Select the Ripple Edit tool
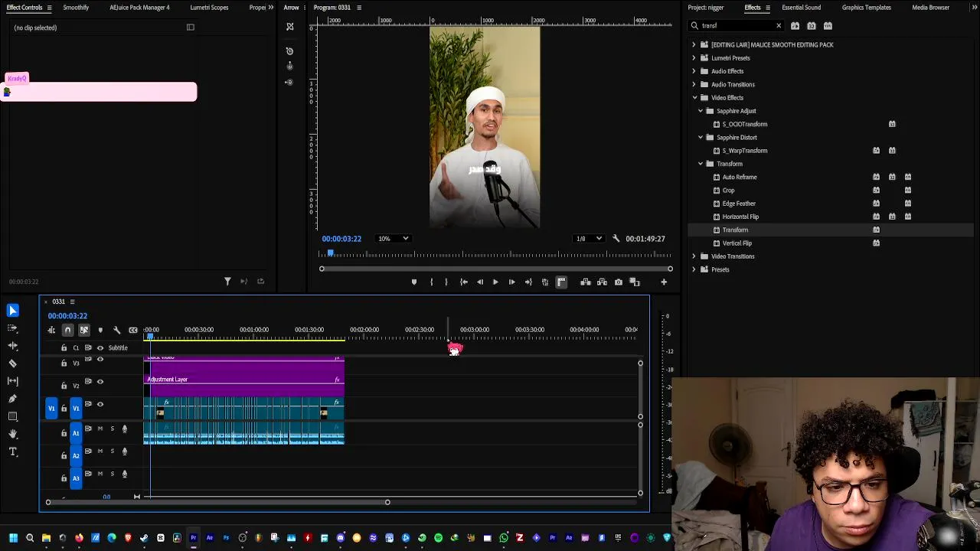 tap(12, 346)
